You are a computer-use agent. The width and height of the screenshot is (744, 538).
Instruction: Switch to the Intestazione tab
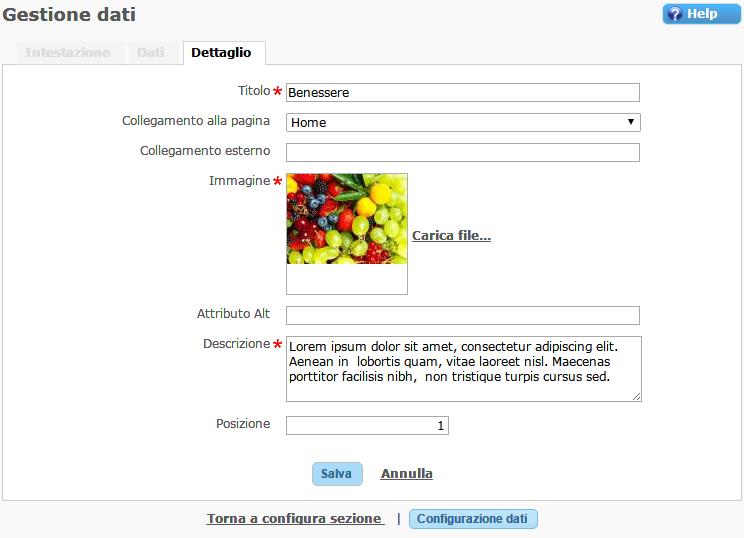point(68,53)
